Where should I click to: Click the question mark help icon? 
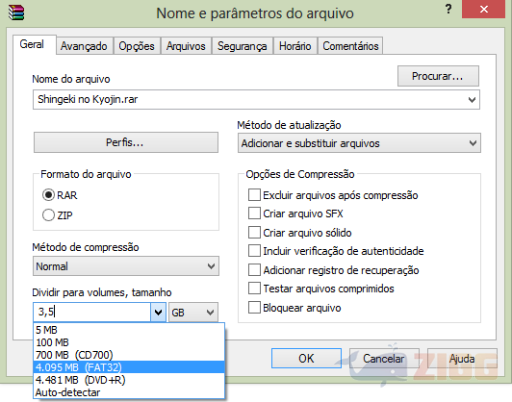point(449,9)
